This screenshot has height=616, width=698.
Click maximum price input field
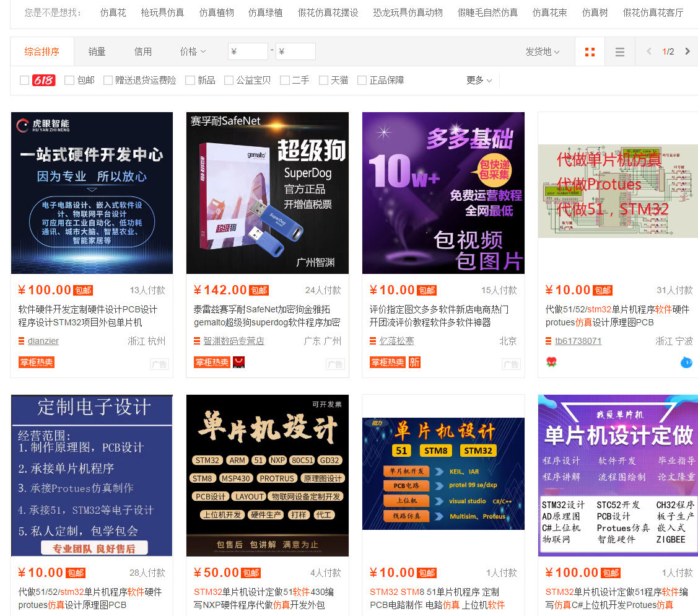click(295, 51)
